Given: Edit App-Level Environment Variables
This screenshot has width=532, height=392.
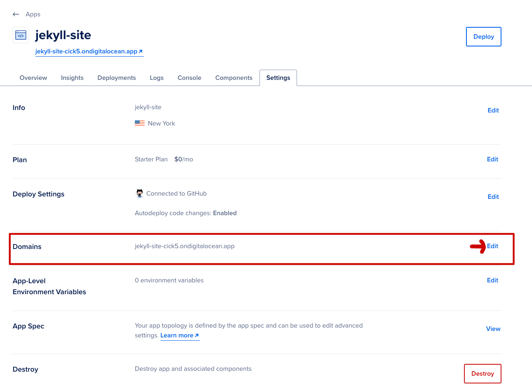Looking at the screenshot, I should coord(492,280).
